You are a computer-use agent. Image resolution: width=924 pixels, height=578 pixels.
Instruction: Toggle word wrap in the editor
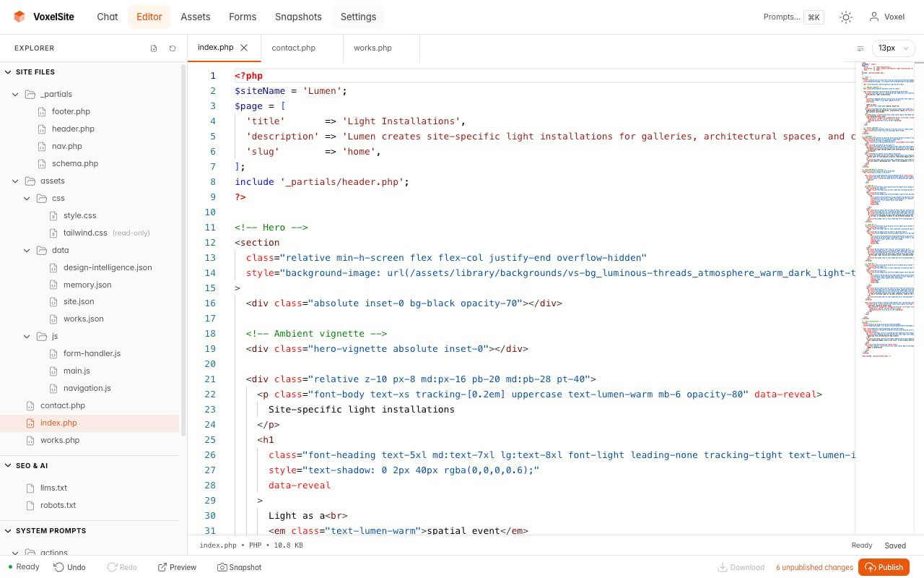coord(860,48)
